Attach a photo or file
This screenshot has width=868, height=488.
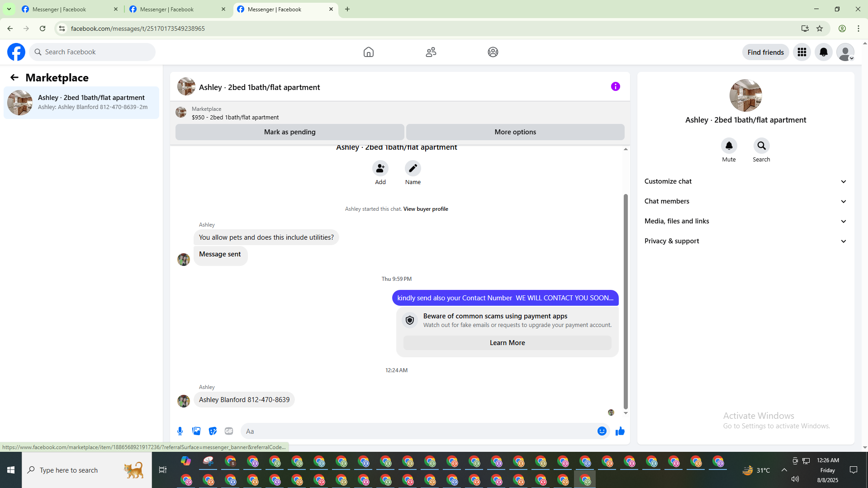tap(196, 431)
